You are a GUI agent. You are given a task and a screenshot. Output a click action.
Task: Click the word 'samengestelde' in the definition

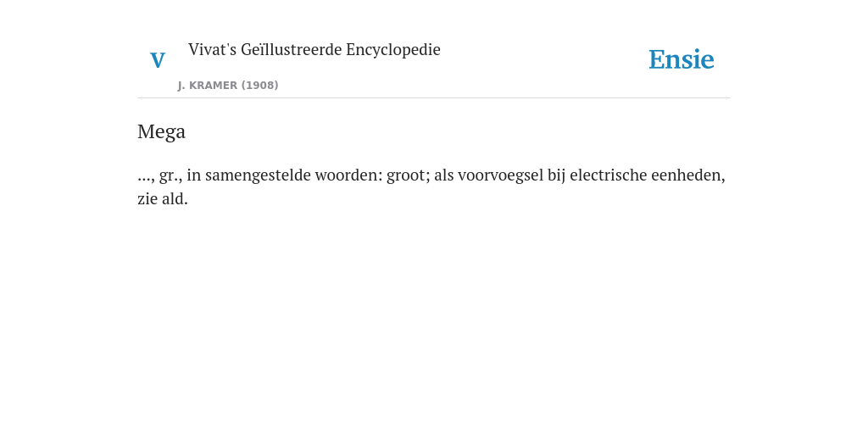point(258,175)
